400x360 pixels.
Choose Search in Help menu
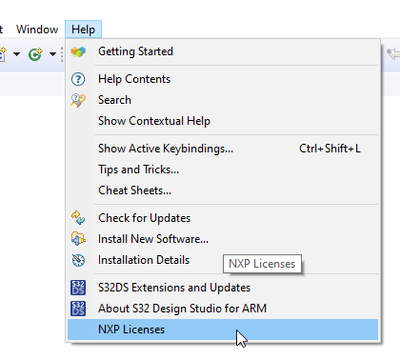[x=223, y=100]
